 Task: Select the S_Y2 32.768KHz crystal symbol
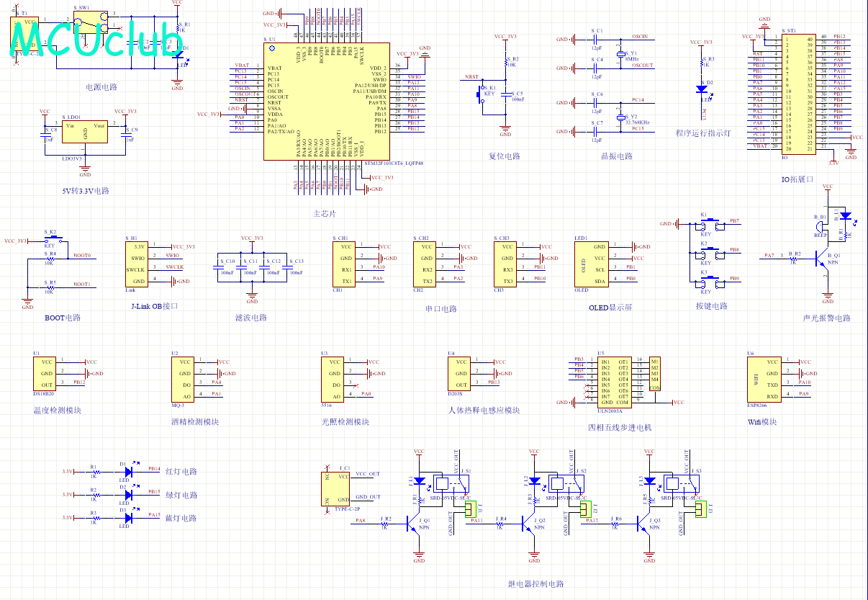(621, 117)
